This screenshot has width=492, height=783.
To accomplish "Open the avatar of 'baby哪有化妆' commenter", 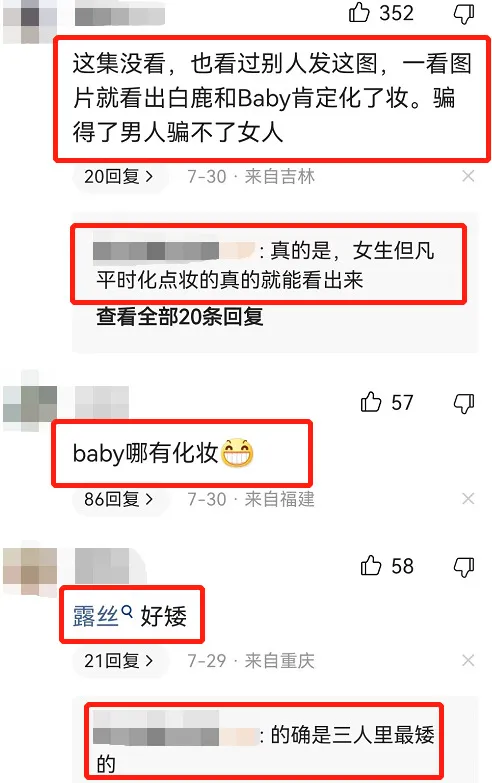I will (x=30, y=403).
